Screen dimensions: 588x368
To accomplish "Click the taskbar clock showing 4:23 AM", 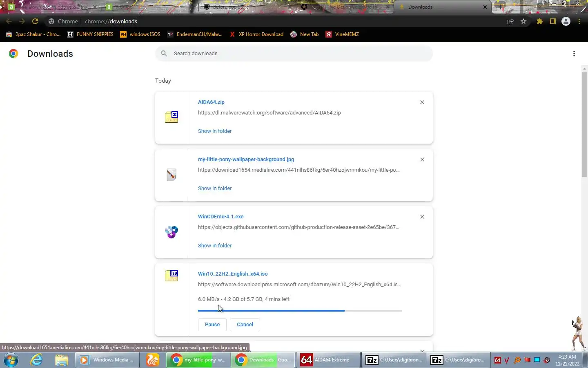I will tap(567, 360).
